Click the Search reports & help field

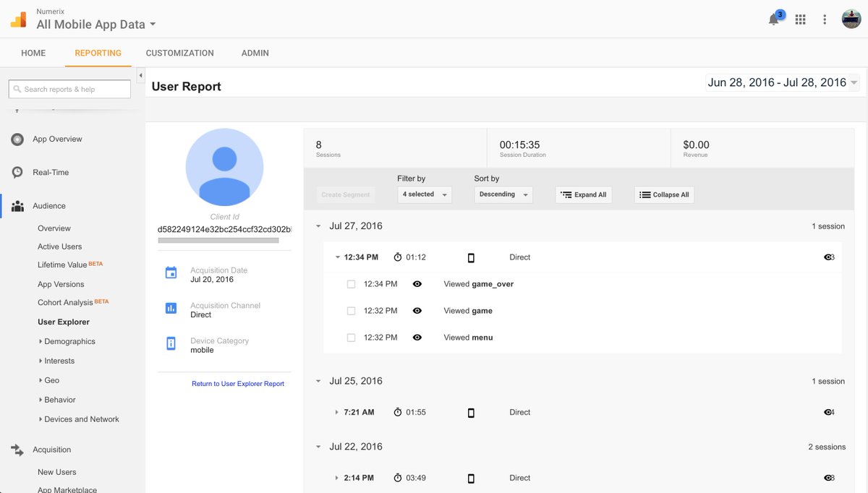[x=69, y=89]
